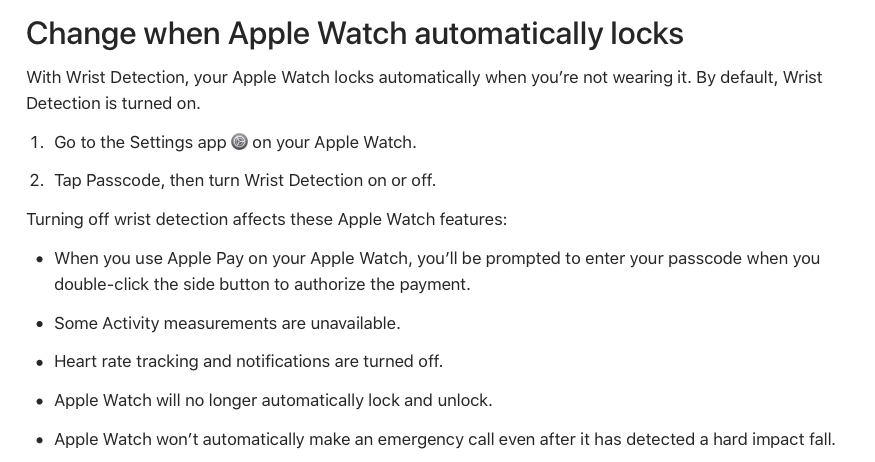Click bullet marker before "Some Activity measurements"

(x=39, y=324)
